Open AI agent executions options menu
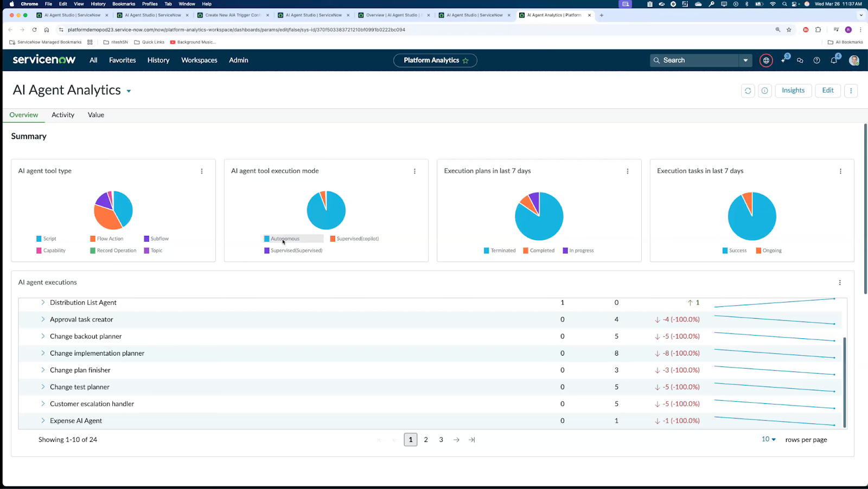Screen dimensions: 868x489 tap(840, 282)
